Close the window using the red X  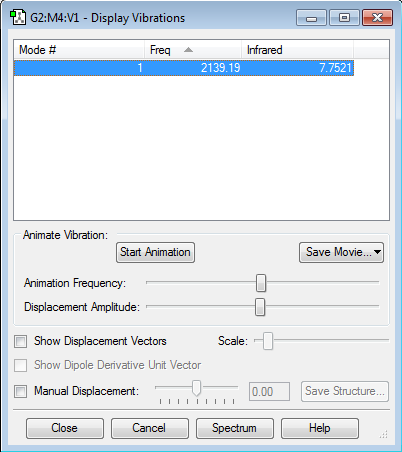[377, 18]
